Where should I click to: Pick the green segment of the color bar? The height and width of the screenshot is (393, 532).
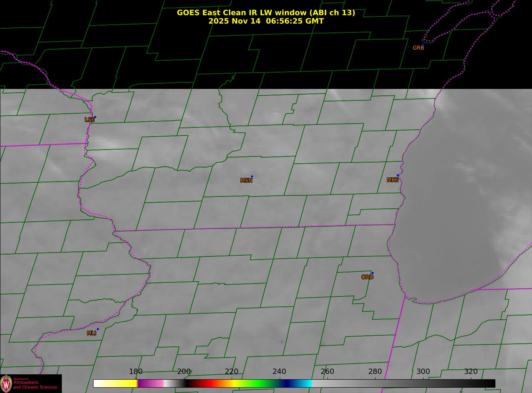pos(260,383)
